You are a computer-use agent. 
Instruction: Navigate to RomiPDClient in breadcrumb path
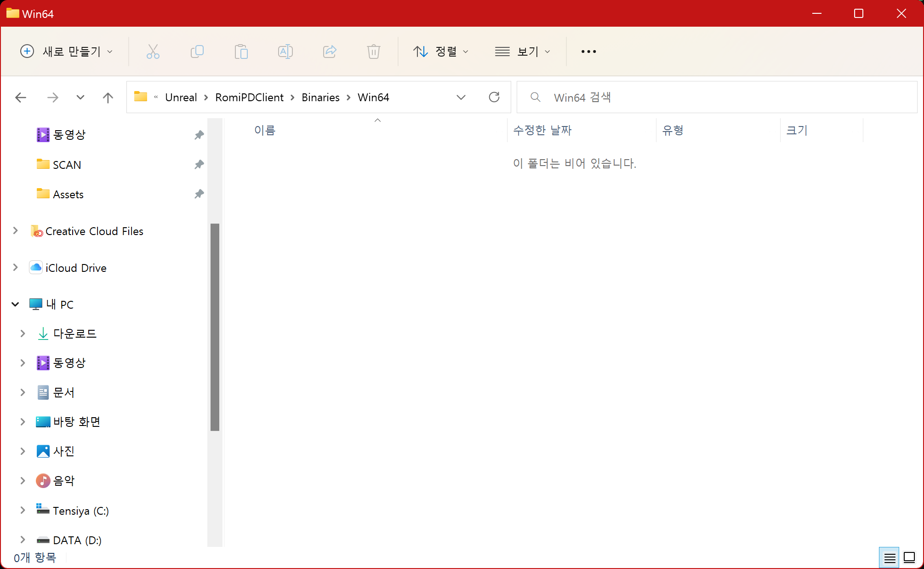(x=249, y=98)
